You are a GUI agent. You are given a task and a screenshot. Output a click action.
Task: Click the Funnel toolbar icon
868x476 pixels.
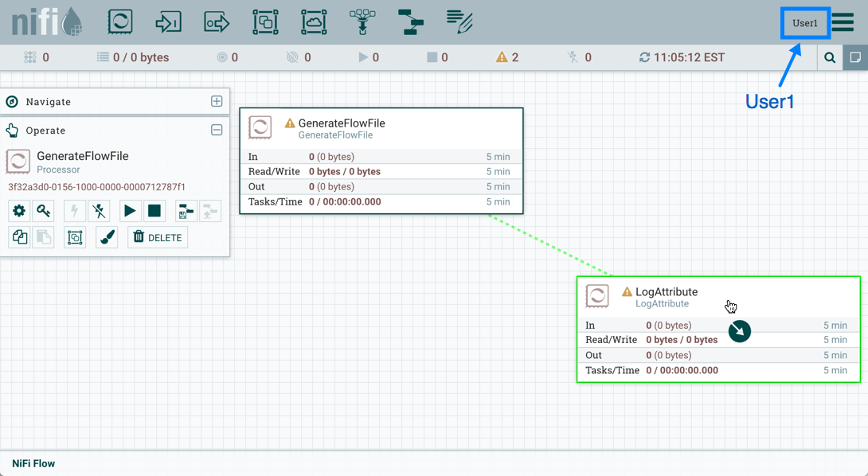[362, 22]
